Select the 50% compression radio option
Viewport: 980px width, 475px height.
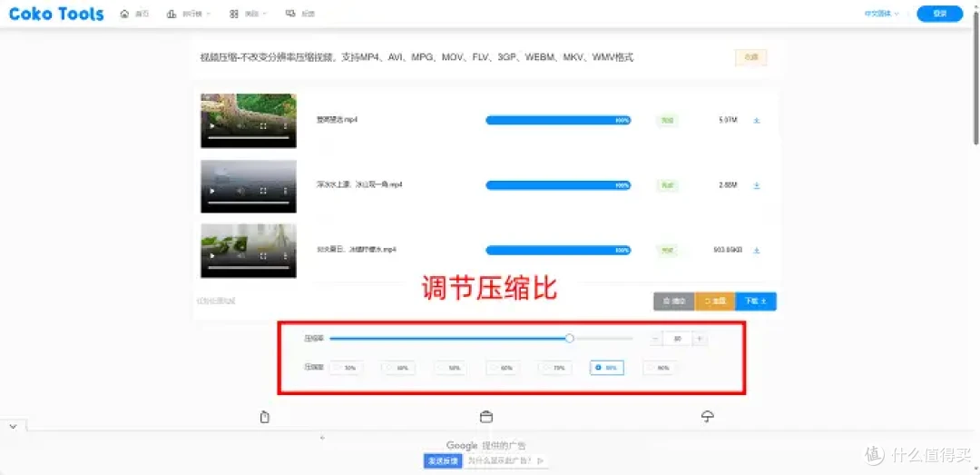tap(450, 368)
